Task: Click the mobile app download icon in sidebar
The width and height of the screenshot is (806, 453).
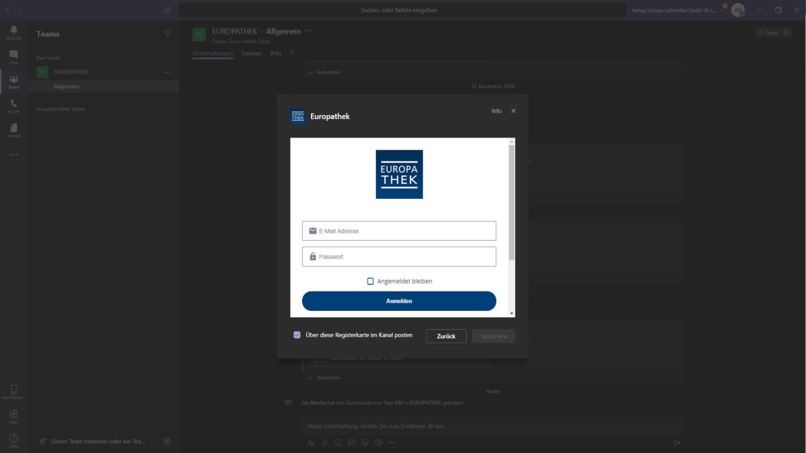Action: pyautogui.click(x=14, y=392)
